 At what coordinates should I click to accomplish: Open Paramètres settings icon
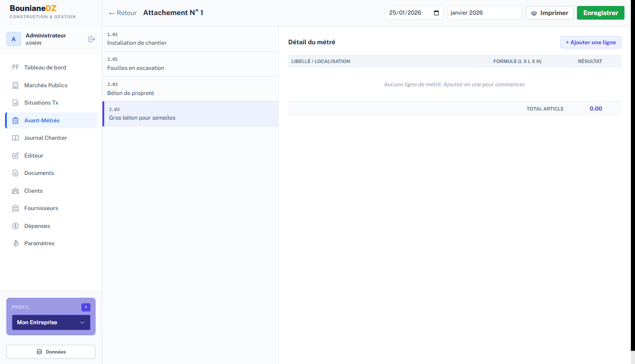coord(16,243)
